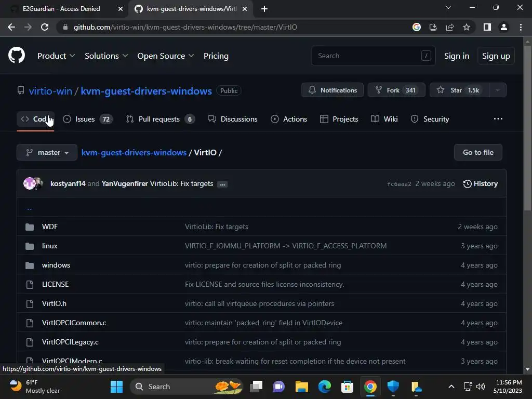Open Windows Start menu
Image resolution: width=532 pixels, height=399 pixels.
point(117,387)
